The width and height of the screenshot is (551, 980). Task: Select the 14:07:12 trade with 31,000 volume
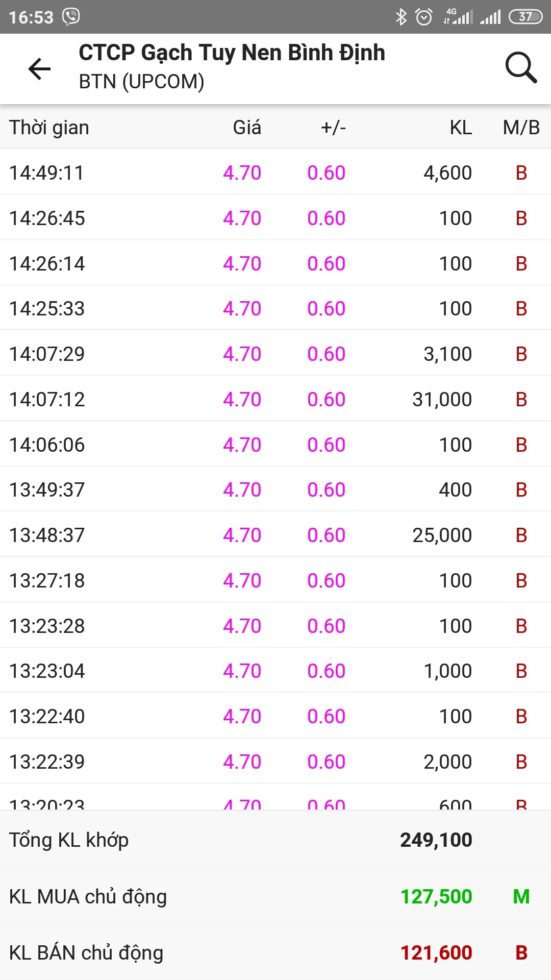coord(275,399)
